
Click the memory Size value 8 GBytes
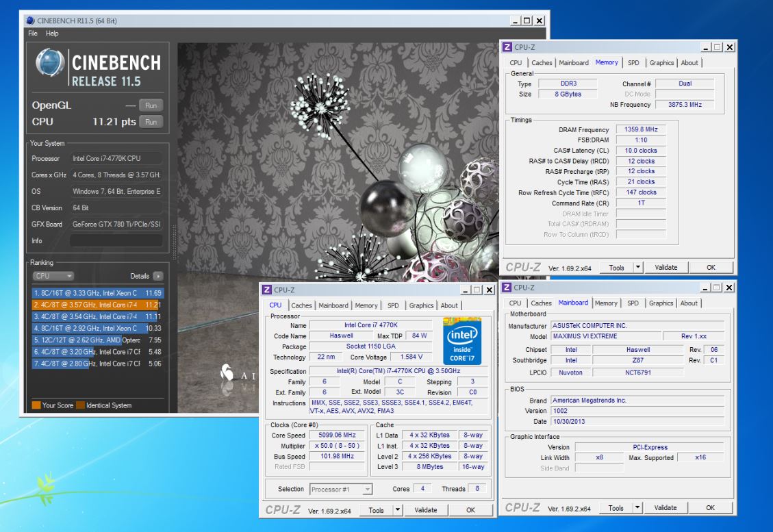[568, 94]
